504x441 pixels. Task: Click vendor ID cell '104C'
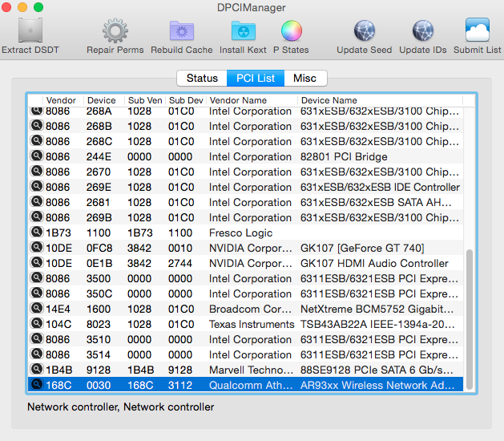click(58, 324)
